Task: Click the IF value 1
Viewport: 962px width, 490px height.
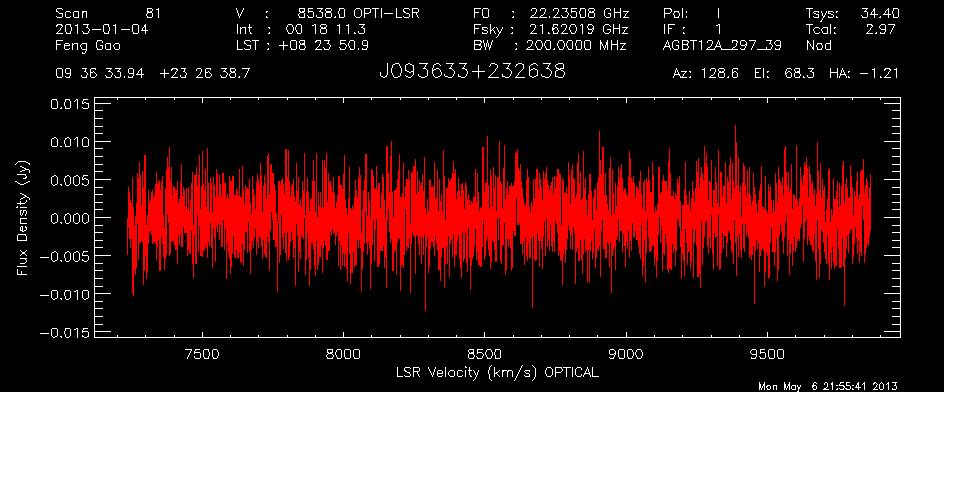Action: point(718,29)
